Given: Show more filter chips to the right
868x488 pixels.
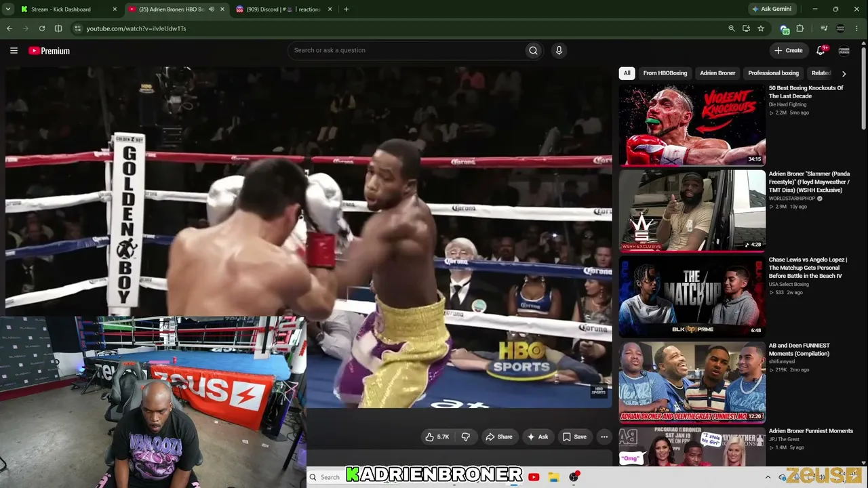Looking at the screenshot, I should click(x=844, y=73).
